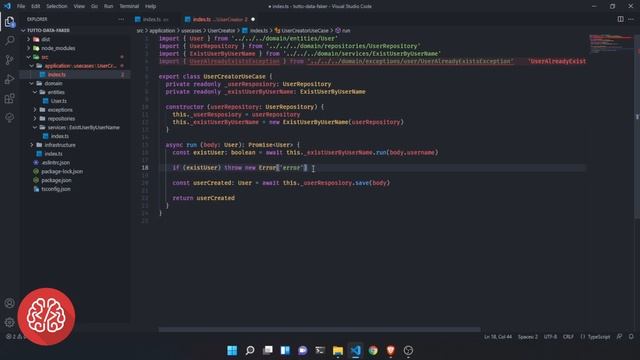The image size is (640, 360).
Task: Open the Explorer view in activity bar
Action: [9, 22]
